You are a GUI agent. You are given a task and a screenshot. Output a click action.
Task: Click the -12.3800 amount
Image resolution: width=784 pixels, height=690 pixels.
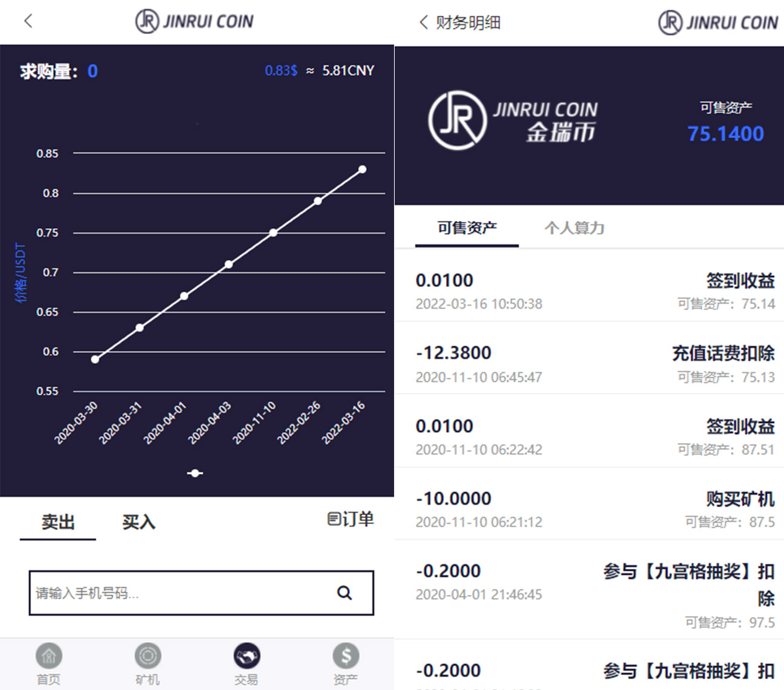coord(453,353)
